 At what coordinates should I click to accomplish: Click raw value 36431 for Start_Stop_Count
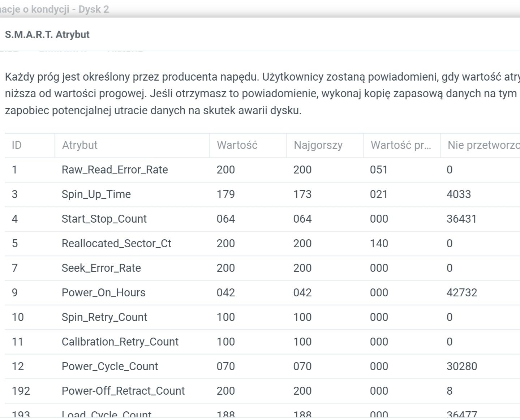pos(461,219)
